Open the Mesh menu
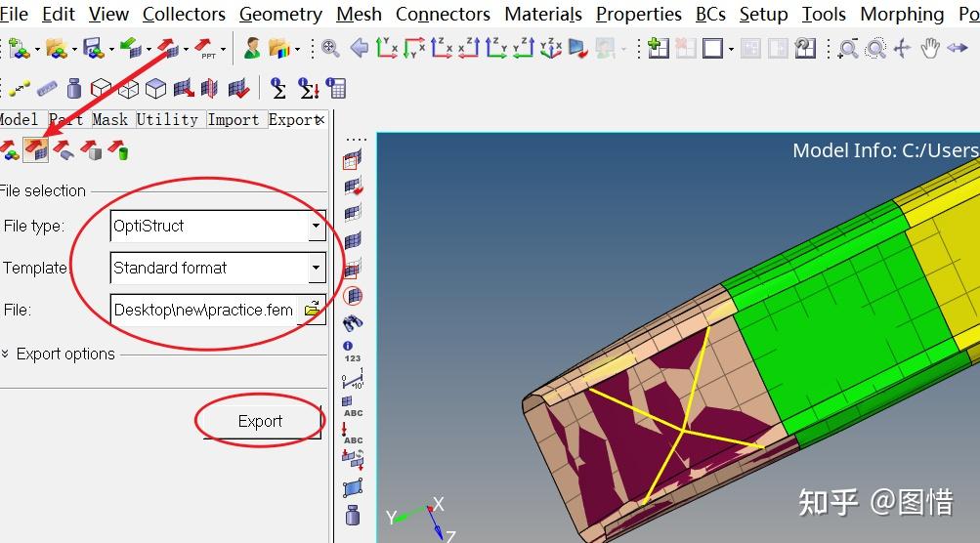Image resolution: width=980 pixels, height=543 pixels. (359, 14)
